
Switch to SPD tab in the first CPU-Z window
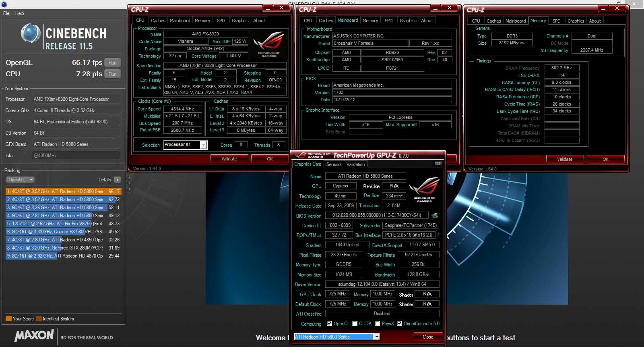tap(221, 21)
